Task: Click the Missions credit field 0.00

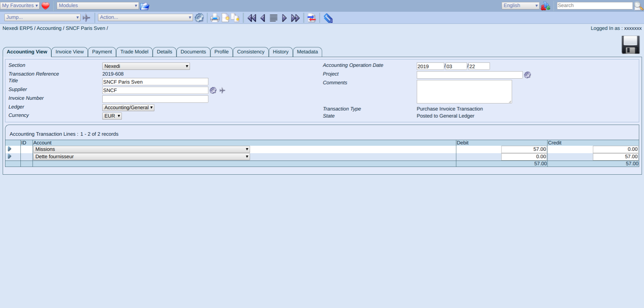Action: pos(616,149)
